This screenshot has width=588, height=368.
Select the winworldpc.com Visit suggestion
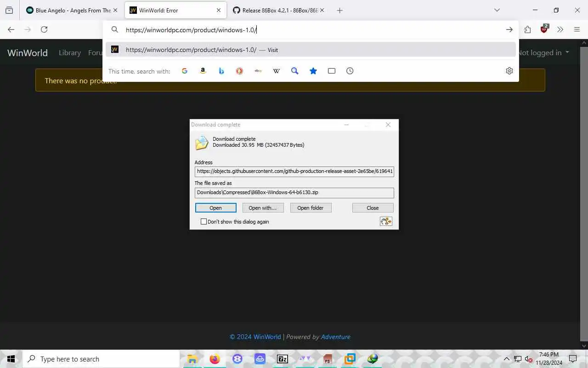[311, 50]
